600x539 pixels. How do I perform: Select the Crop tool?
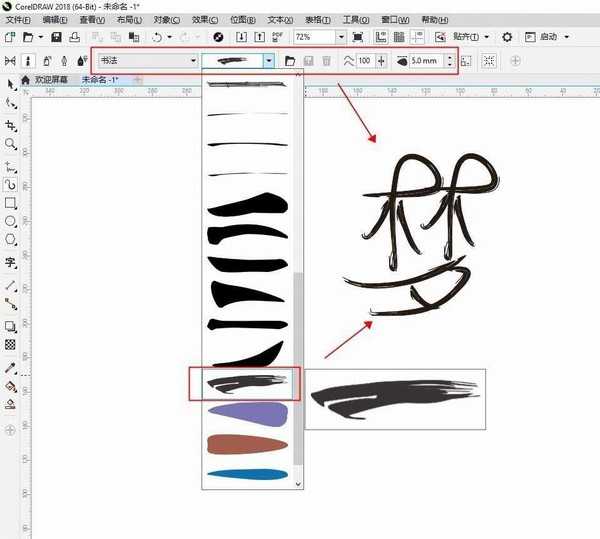10,125
